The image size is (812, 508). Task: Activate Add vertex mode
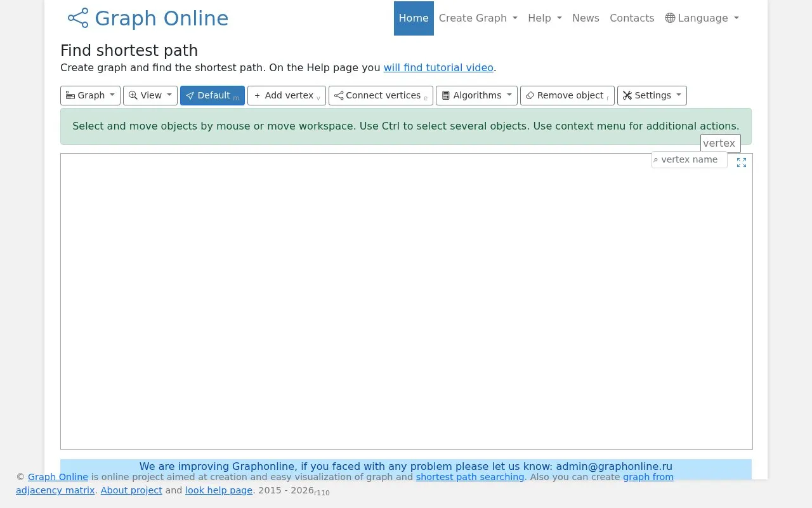point(287,95)
